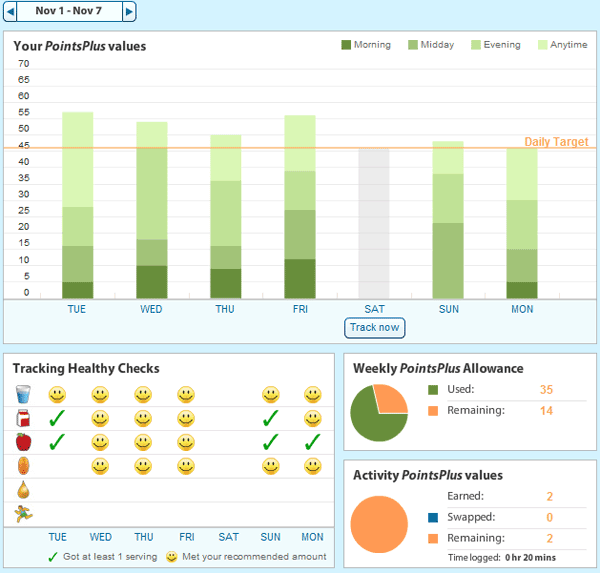Viewport: 600px width, 573px height.
Task: Click the Met your recommended amount legend
Action: (246, 557)
